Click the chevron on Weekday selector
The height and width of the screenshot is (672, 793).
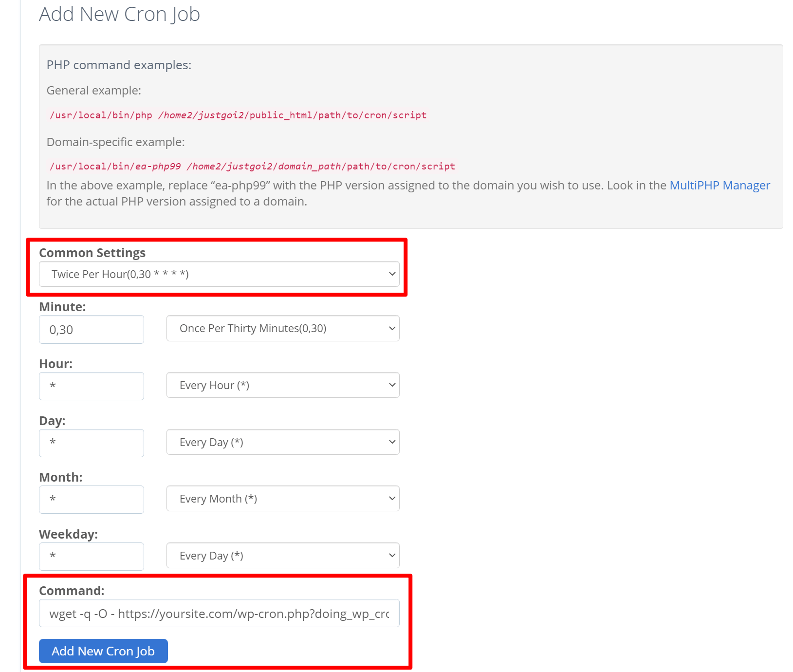coord(392,555)
